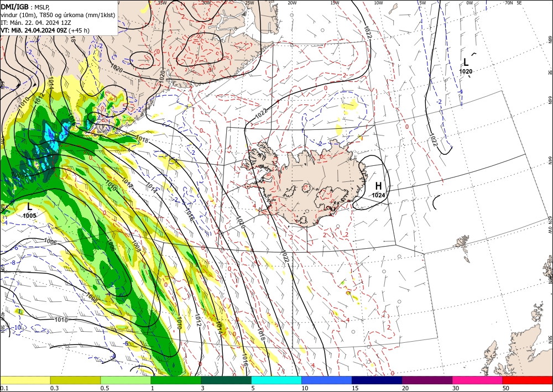Click the legend value "50"
Image resolution: width=553 pixels, height=392 pixels.
click(x=506, y=388)
